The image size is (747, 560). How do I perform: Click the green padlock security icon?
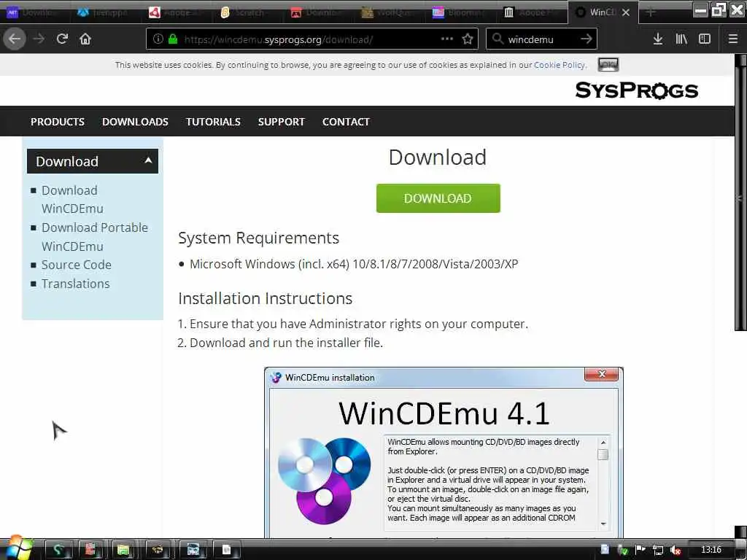tap(173, 39)
